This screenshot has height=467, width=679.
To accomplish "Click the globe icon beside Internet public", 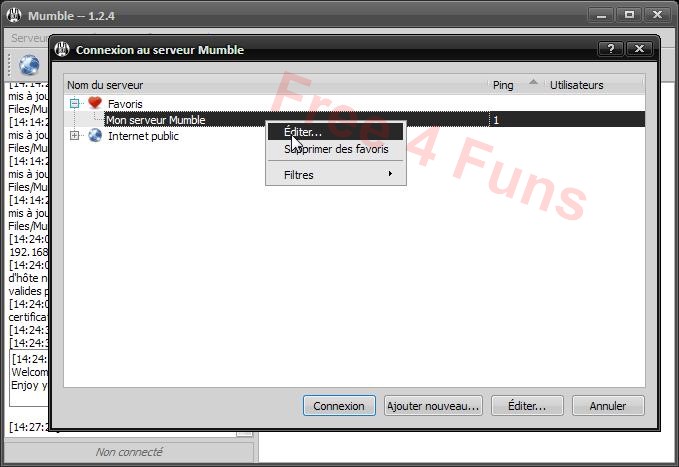I will click(x=95, y=136).
